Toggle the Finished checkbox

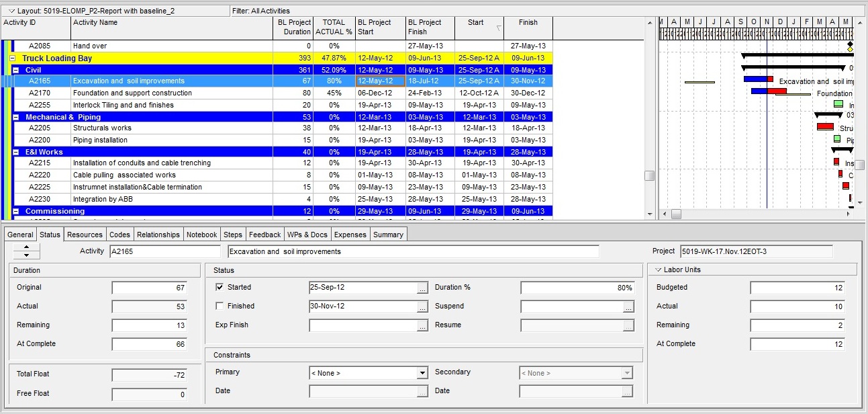[220, 306]
